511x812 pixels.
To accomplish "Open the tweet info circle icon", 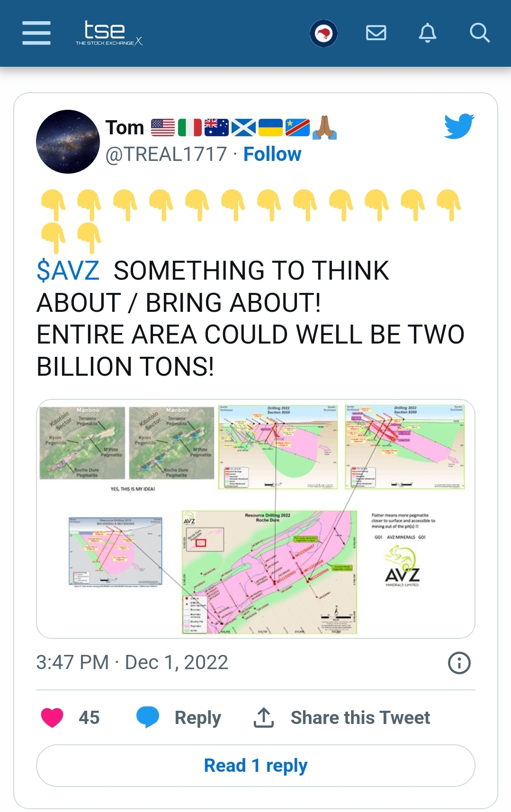I will coord(459,662).
